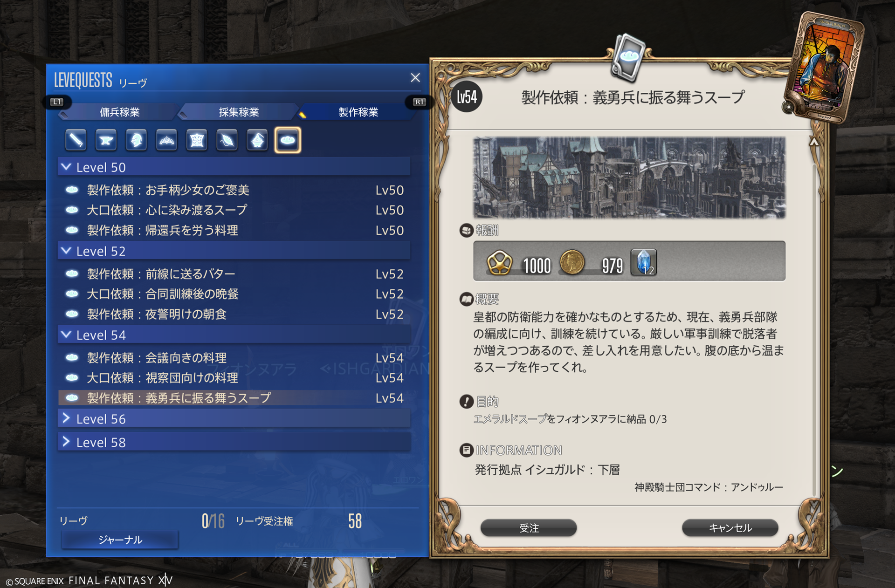Select the Blacksmith anvil class icon
Viewport: 895px width, 588px height.
[x=106, y=140]
